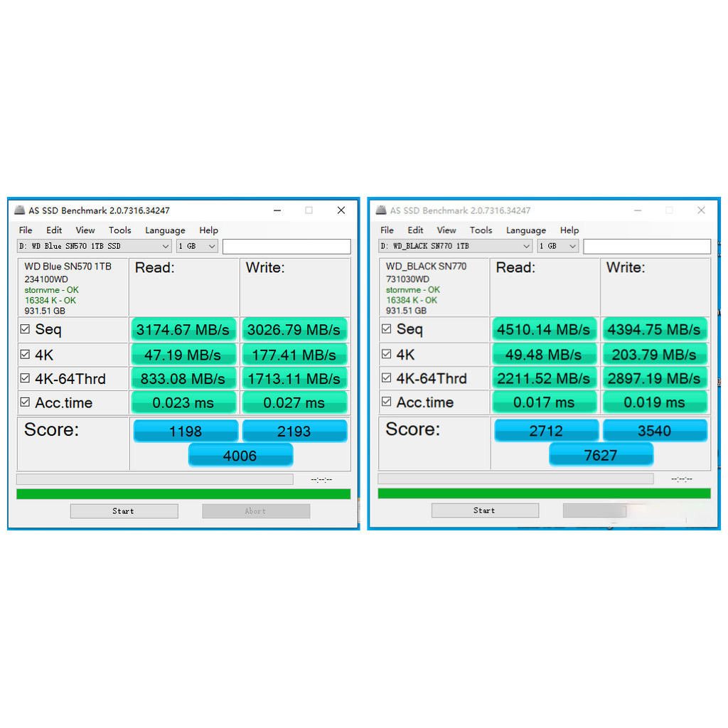Disable the Seq test for the WD Blue SN570
Screen dimensions: 728x728
coord(25,329)
